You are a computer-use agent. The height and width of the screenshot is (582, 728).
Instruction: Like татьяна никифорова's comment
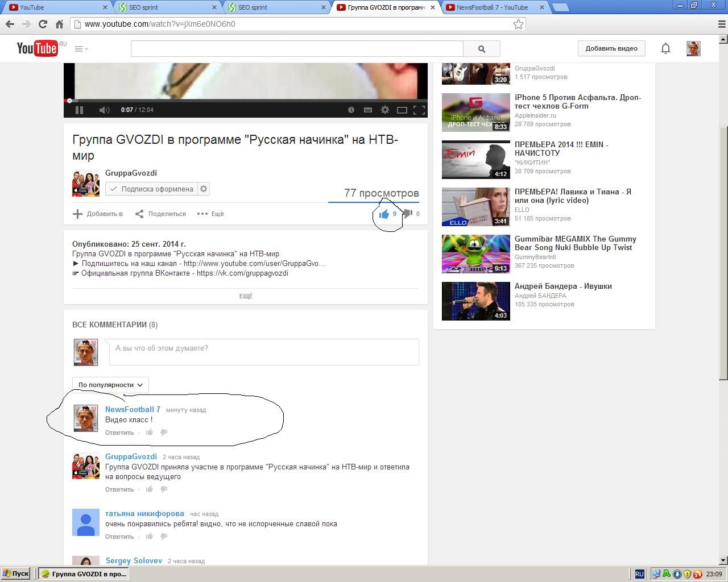click(150, 537)
